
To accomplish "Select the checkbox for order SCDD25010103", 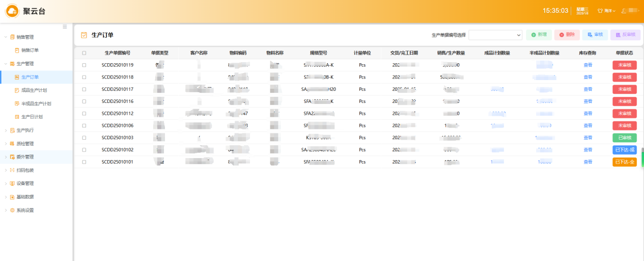I will tap(84, 138).
